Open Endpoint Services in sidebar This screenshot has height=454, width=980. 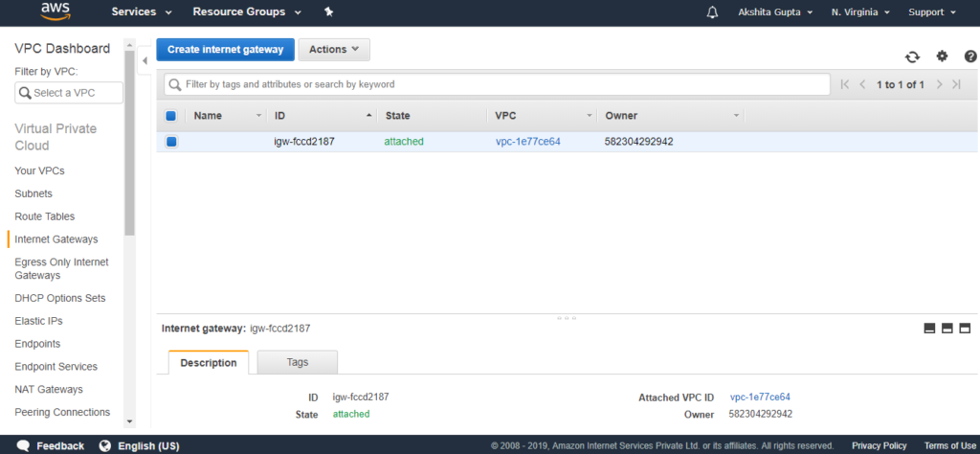(56, 367)
